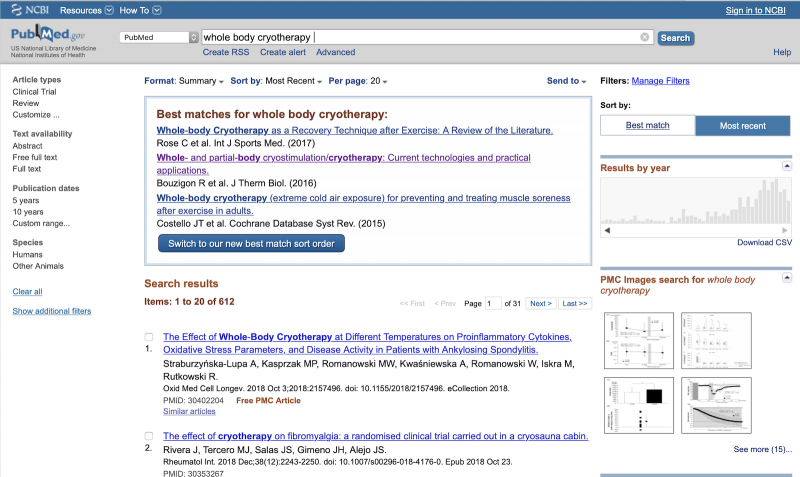This screenshot has height=477, width=800.
Task: Click the Search button
Action: click(675, 38)
